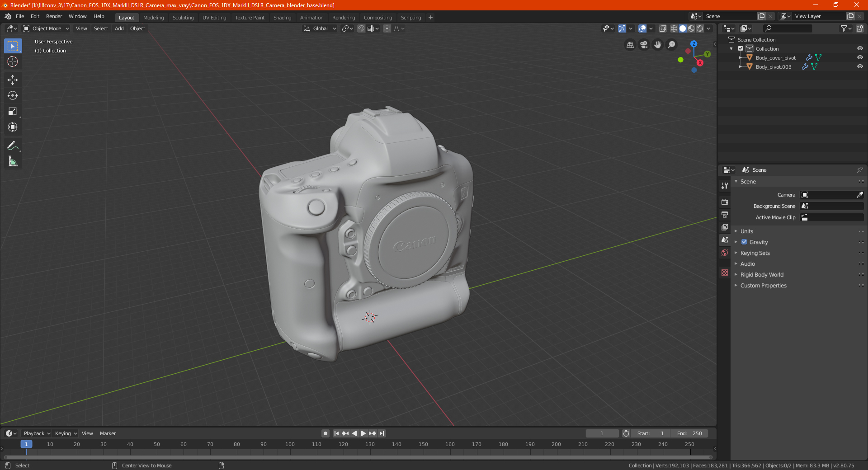Uncheck the Collection visibility checkbox
868x470 pixels.
(741, 49)
